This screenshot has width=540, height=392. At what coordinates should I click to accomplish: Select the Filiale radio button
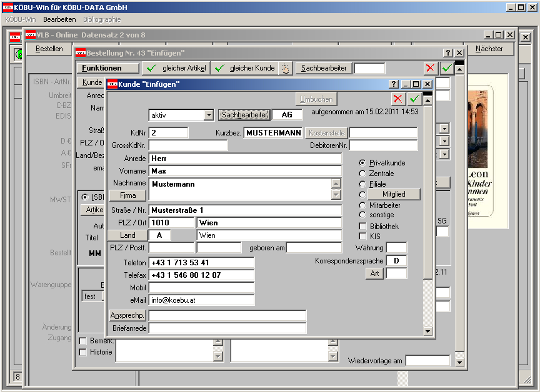[x=362, y=184]
